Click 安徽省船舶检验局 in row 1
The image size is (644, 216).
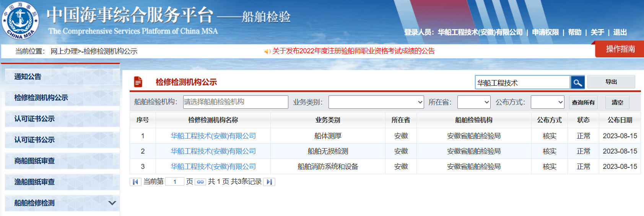coord(474,136)
